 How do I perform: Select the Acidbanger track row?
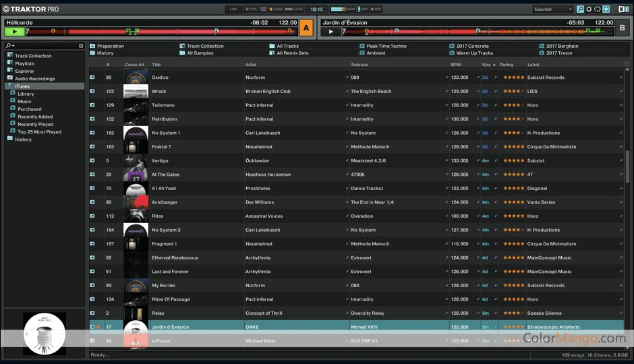click(356, 202)
